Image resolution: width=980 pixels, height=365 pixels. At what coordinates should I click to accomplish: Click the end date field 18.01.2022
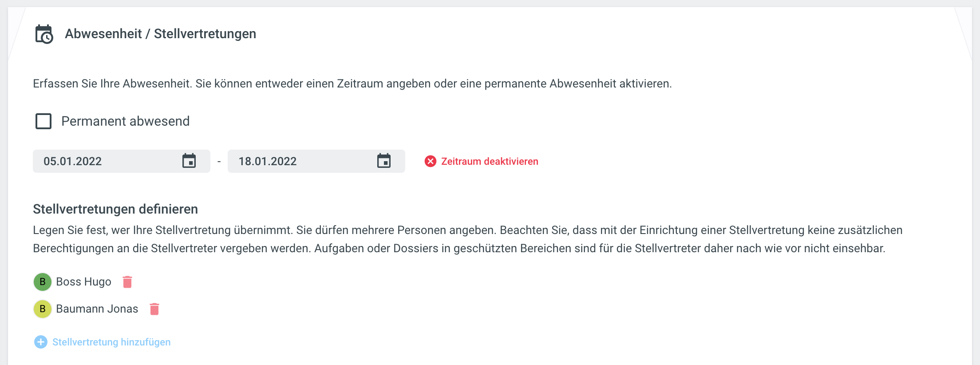(302, 161)
